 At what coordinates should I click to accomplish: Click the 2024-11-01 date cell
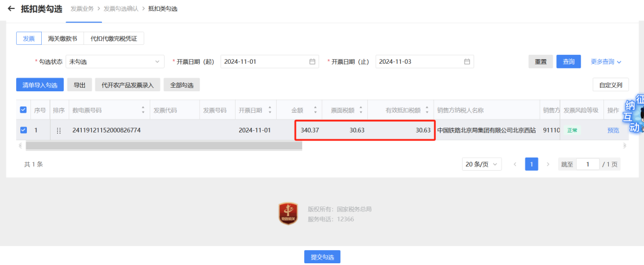coord(255,130)
